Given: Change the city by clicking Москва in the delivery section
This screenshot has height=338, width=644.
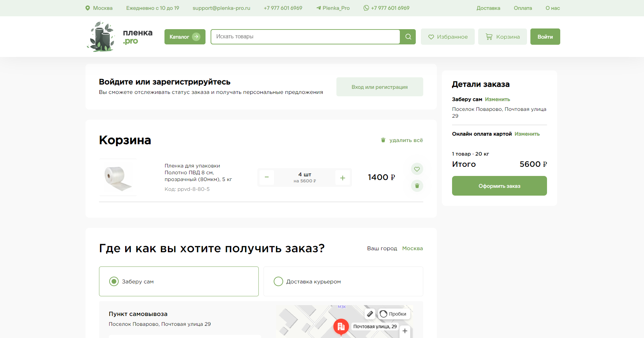Looking at the screenshot, I should click(x=412, y=248).
